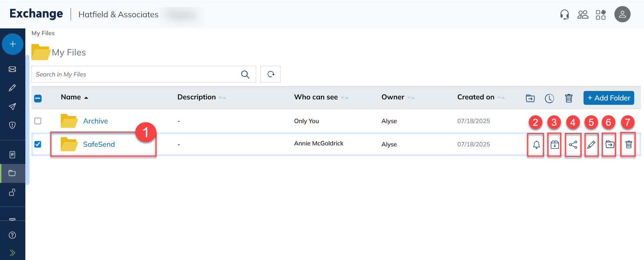Screen dimensions: 644x260
Task: Select the folder My Files sidebar icon
Action: tap(13, 173)
